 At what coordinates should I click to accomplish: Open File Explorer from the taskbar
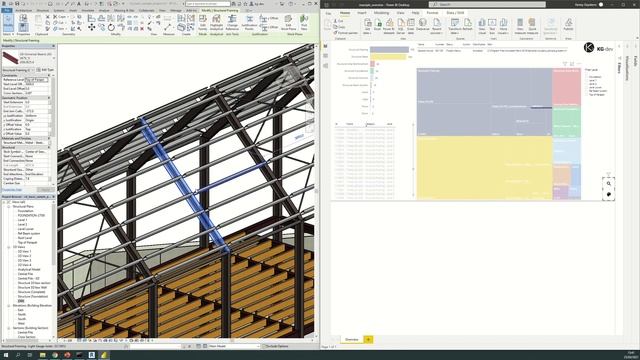coord(42,355)
